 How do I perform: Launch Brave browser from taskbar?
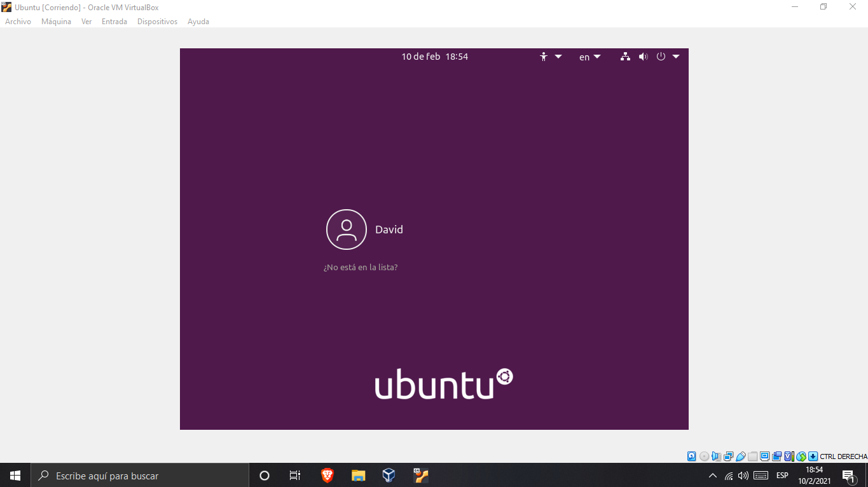pyautogui.click(x=327, y=475)
